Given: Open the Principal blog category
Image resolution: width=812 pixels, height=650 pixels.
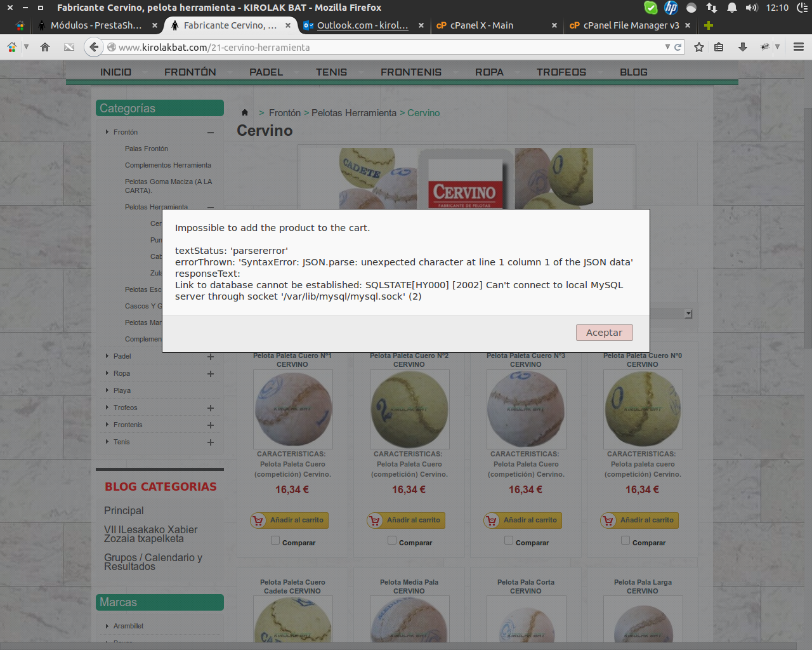Looking at the screenshot, I should tap(124, 510).
